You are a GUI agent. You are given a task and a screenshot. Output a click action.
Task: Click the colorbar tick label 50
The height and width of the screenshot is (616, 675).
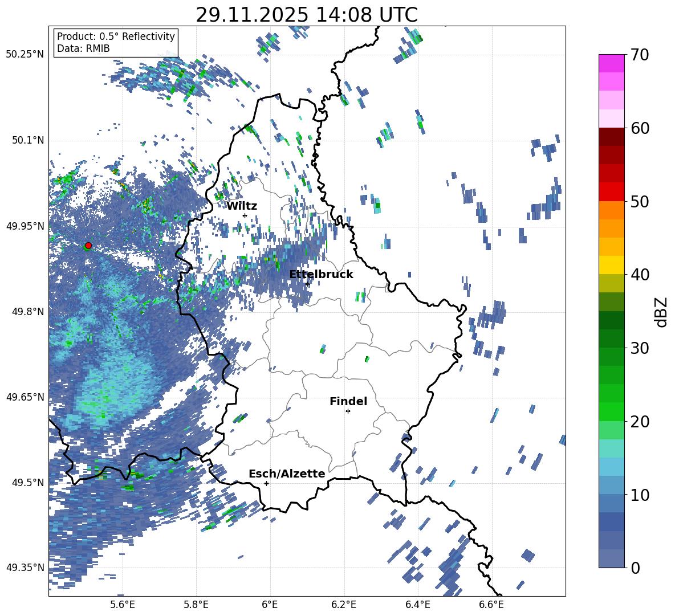640,201
